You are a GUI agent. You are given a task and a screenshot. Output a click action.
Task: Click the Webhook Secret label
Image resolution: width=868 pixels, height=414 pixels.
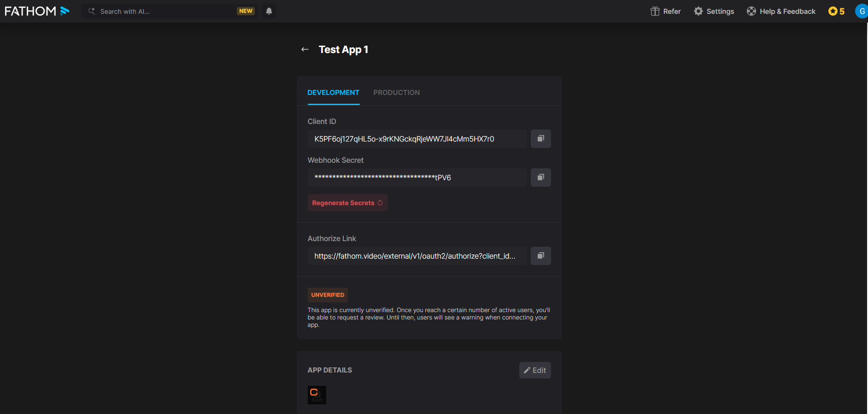[x=335, y=160]
